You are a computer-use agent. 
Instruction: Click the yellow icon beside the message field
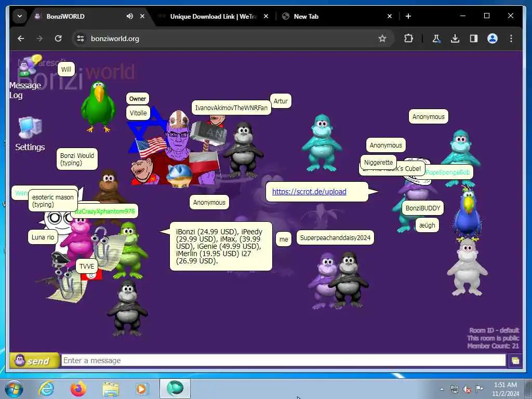point(515,361)
